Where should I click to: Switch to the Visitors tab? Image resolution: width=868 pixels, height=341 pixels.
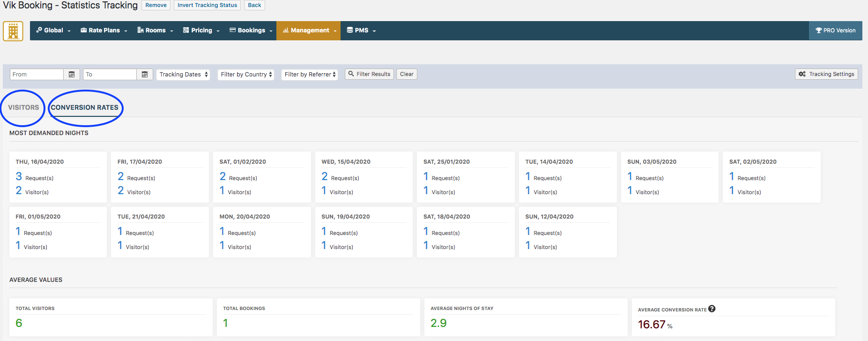[23, 107]
